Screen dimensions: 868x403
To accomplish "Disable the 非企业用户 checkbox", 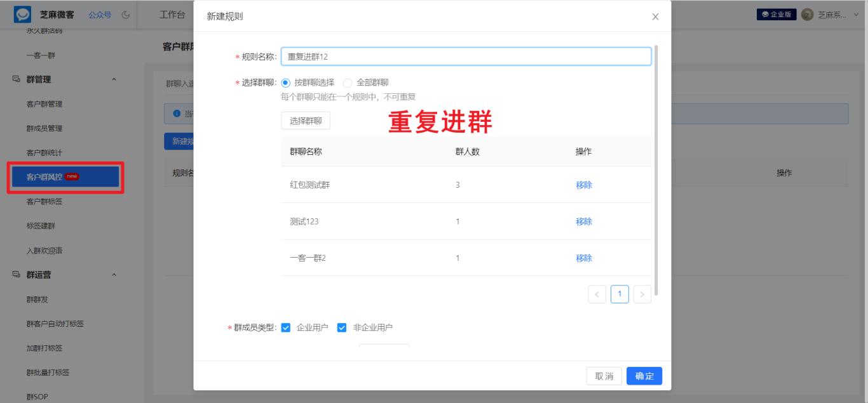I will coord(342,329).
